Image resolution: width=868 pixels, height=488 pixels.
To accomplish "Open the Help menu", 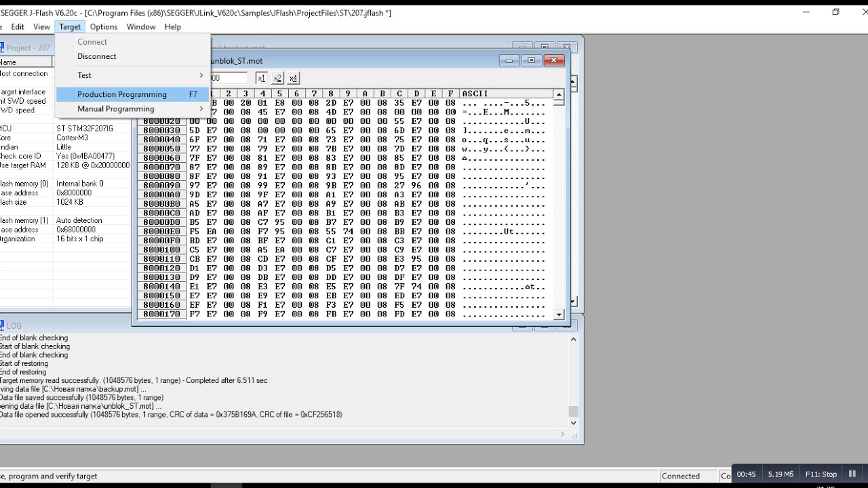I will pyautogui.click(x=173, y=26).
